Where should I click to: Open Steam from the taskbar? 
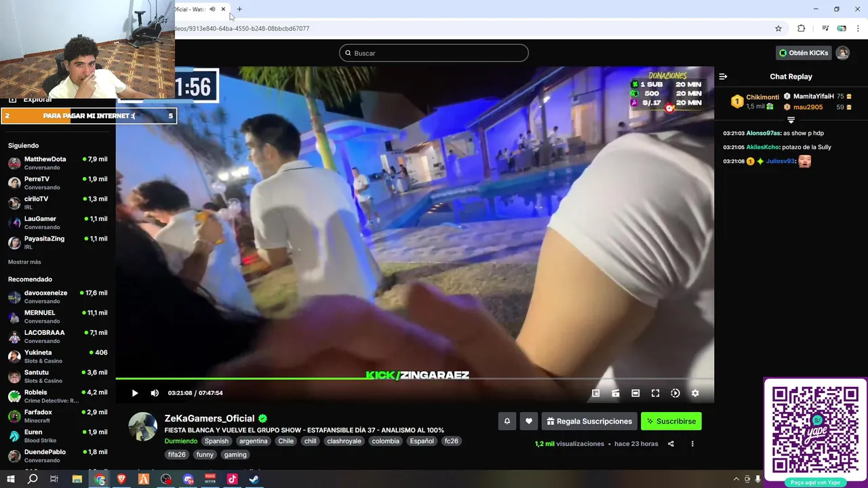254,479
